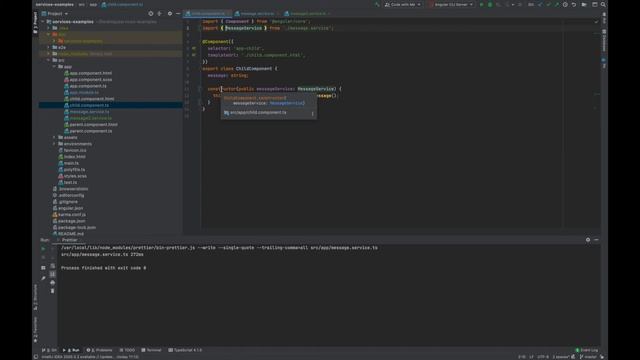
Task: Open the TypeScript tool window tab
Action: pos(185,350)
